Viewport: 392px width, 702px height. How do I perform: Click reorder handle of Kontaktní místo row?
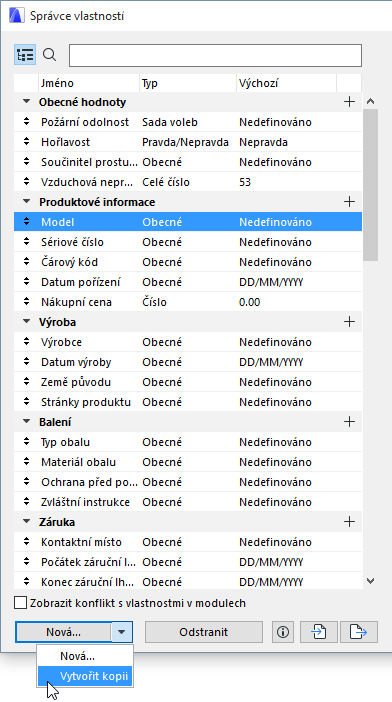tap(26, 542)
